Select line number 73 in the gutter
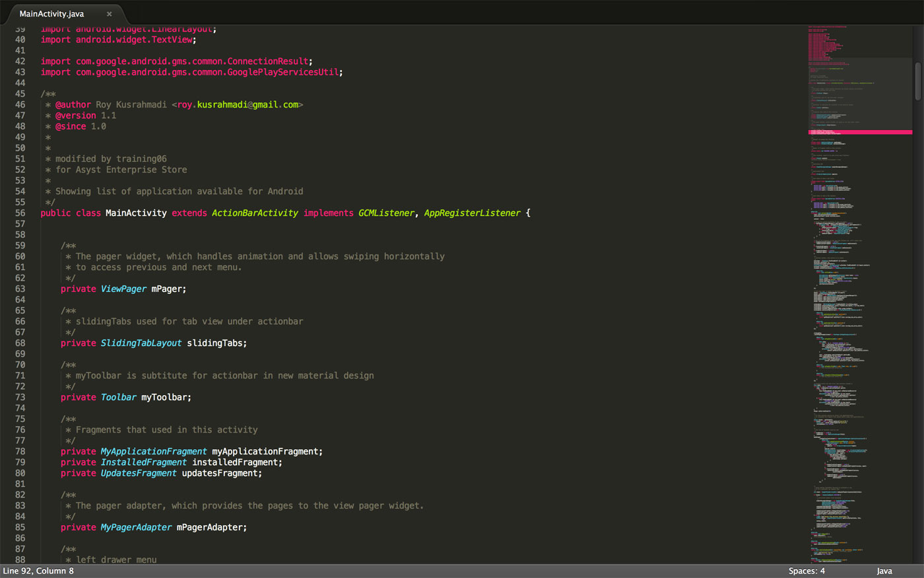The image size is (924, 578). click(20, 397)
